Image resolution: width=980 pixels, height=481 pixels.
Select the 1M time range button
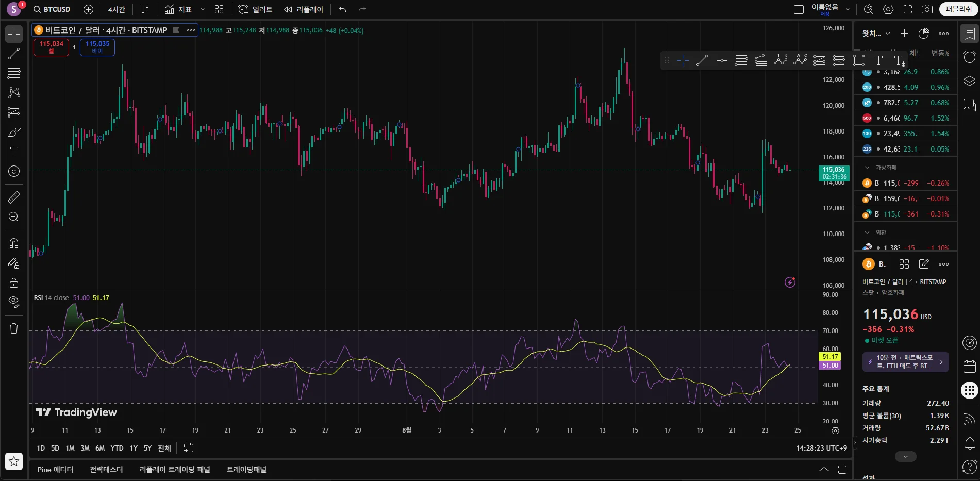tap(70, 448)
